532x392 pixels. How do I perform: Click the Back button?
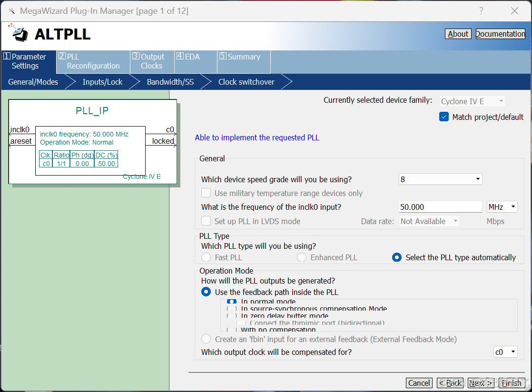450,383
